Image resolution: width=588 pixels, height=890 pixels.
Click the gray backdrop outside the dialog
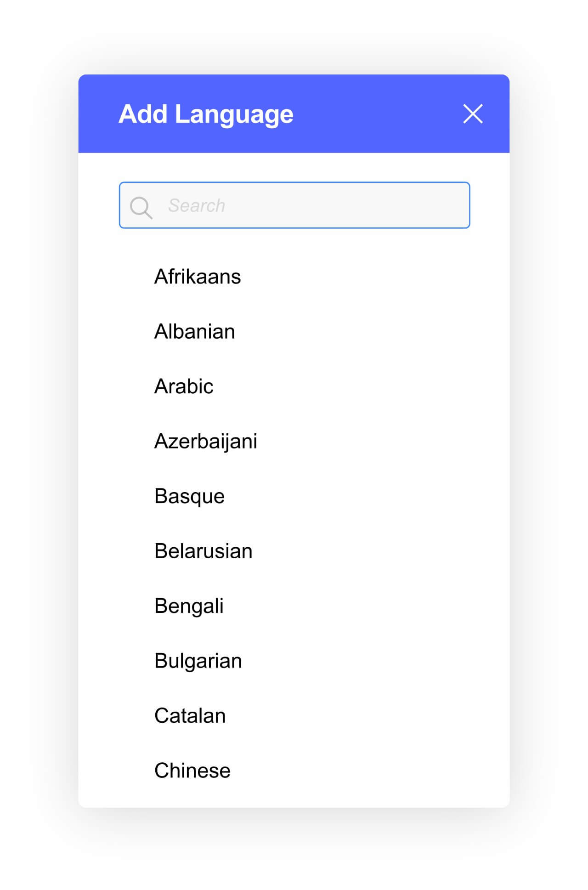[x=37, y=459]
